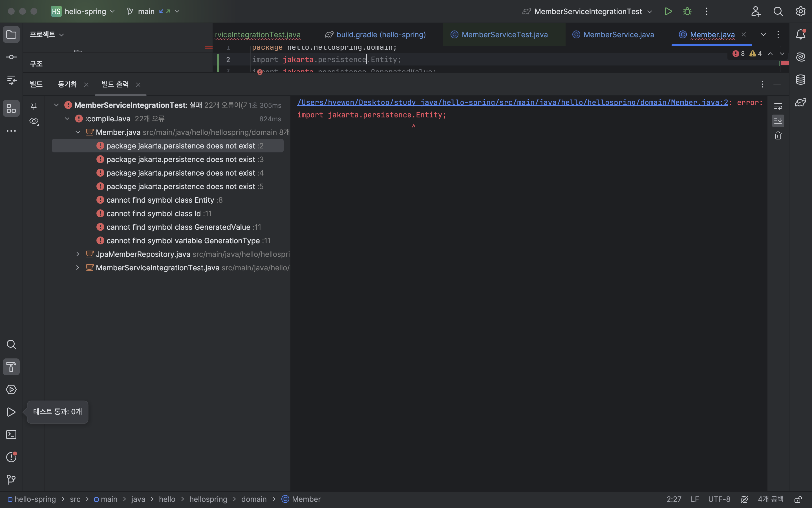
Task: Select 'cannot find symbol class Id' error row
Action: pyautogui.click(x=168, y=213)
